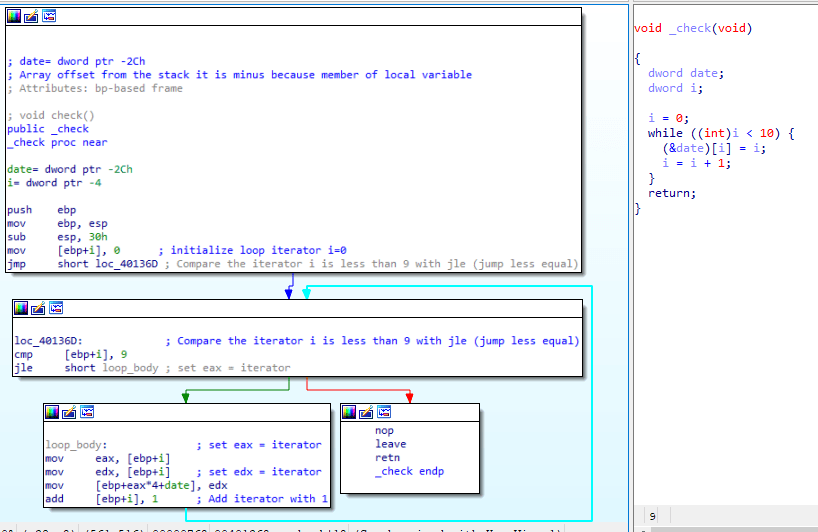Click group icon on the retn exit node
Screen dimensions: 818x532
tap(384, 412)
